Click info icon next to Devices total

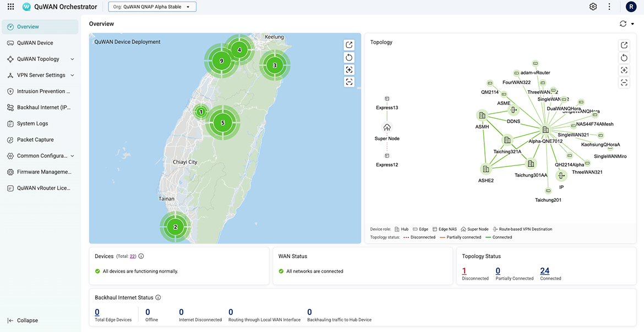pos(141,256)
